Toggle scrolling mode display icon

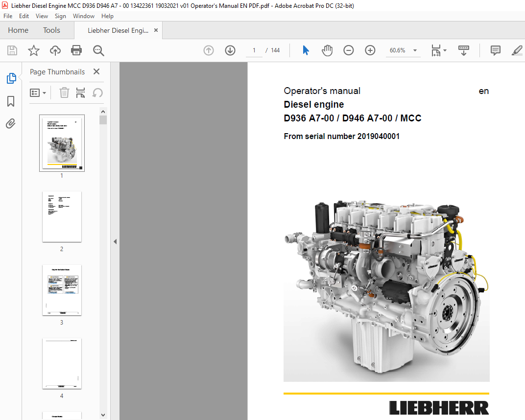464,50
